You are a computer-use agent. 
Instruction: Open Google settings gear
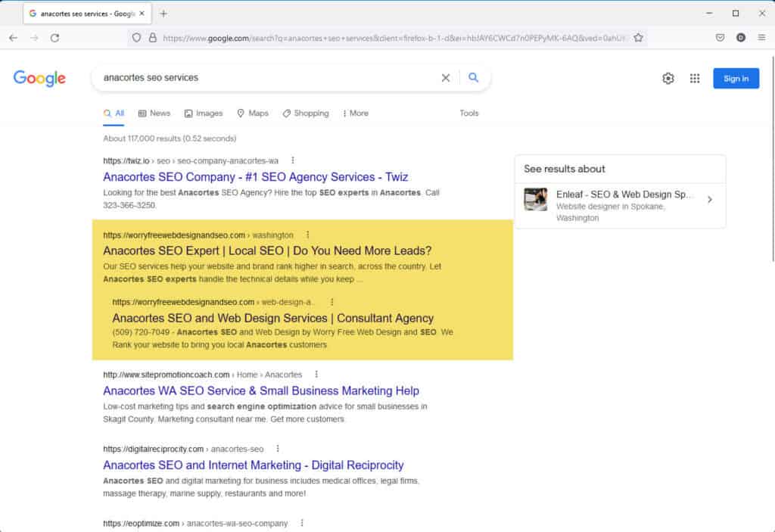(x=668, y=78)
